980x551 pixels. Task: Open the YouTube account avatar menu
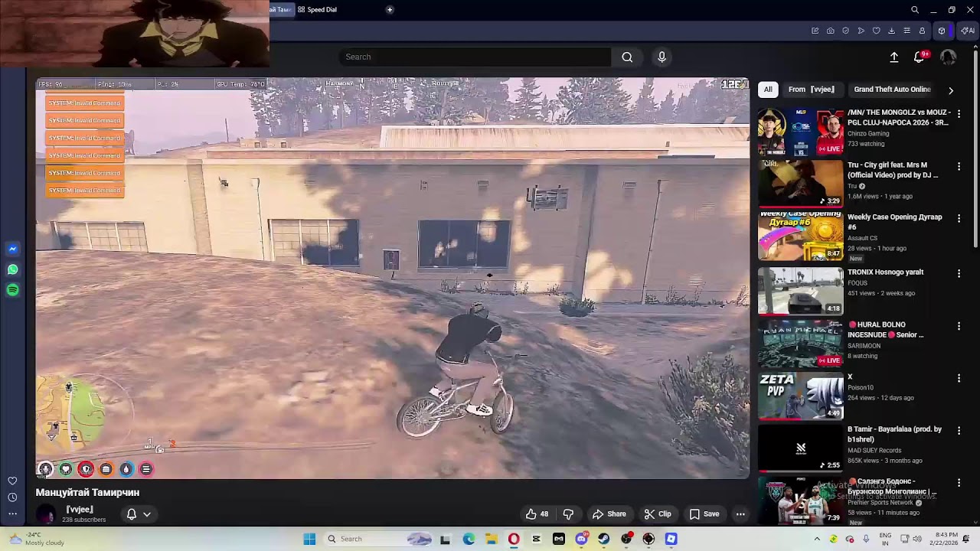[948, 57]
